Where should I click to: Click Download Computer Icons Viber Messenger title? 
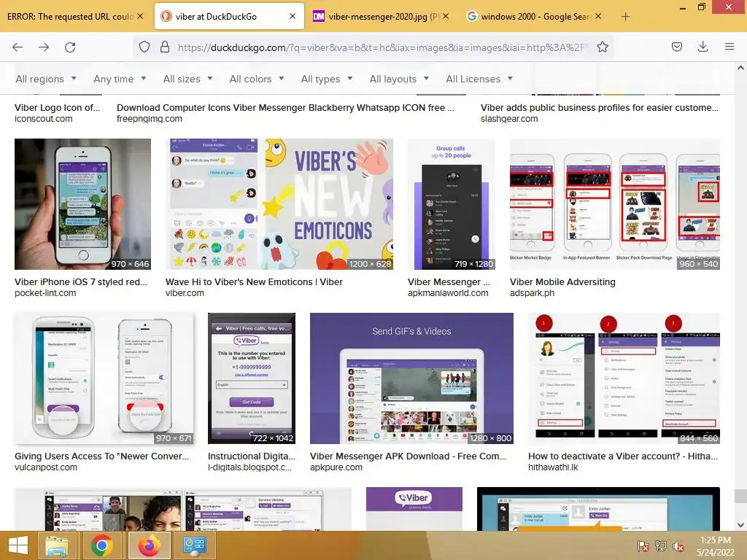(x=285, y=108)
